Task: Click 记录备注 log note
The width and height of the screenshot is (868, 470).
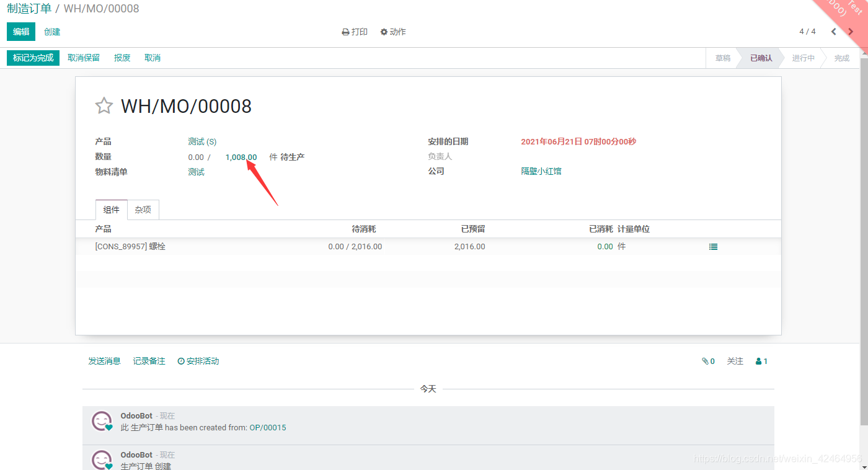Action: point(149,361)
